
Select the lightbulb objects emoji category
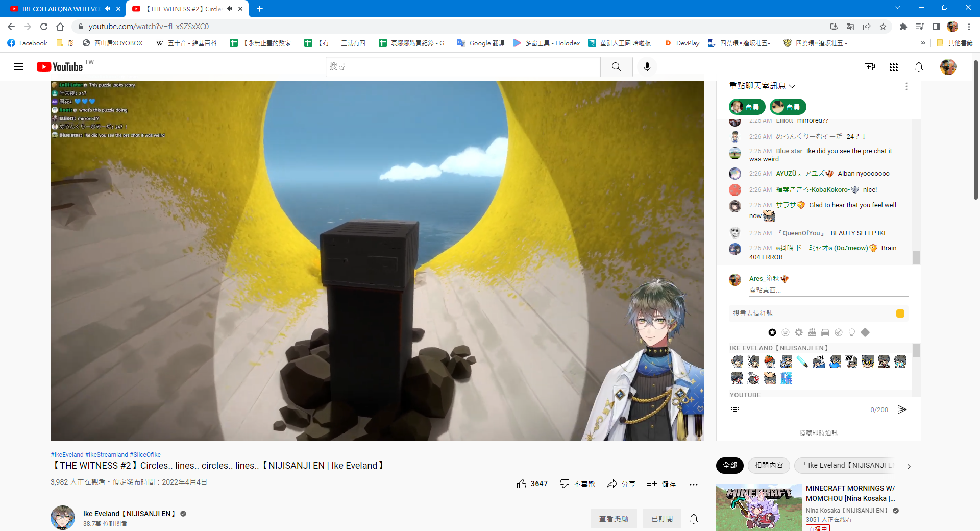pyautogui.click(x=852, y=332)
